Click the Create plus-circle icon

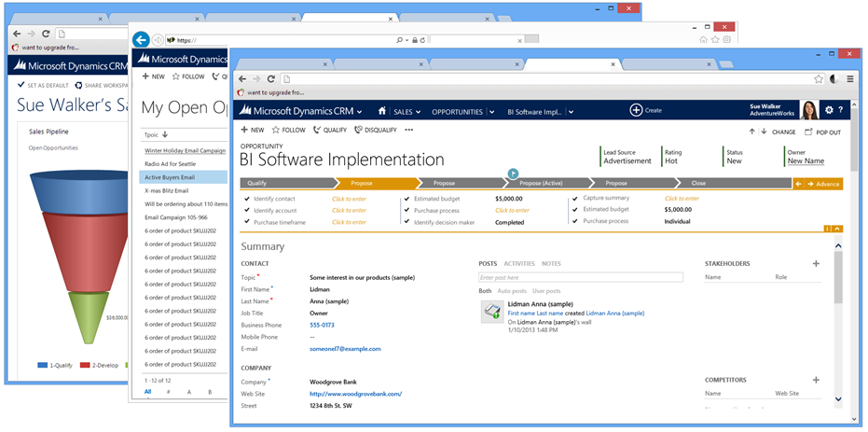tap(636, 110)
